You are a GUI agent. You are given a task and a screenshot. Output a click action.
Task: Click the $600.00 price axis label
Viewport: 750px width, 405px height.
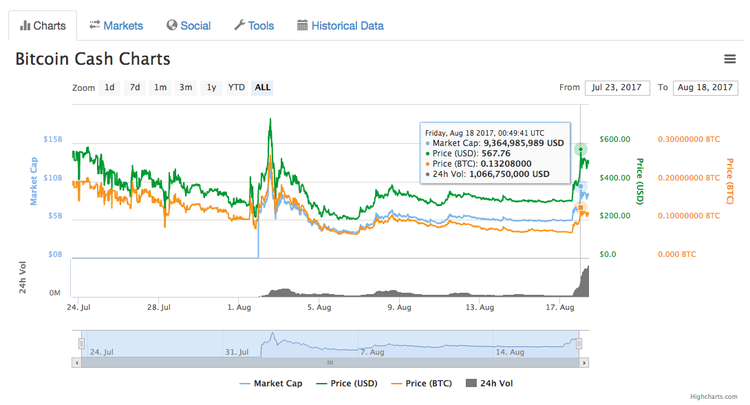click(x=615, y=139)
